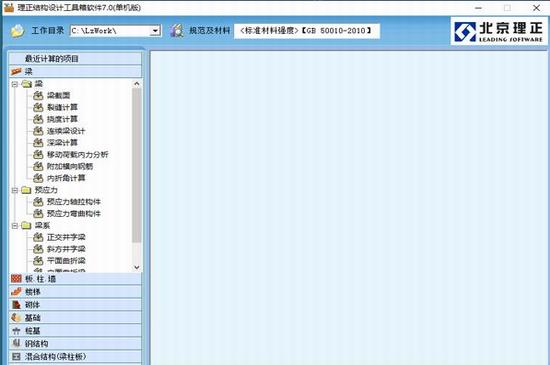
Task: Open the 连续梁设计 tool
Action: [66, 131]
